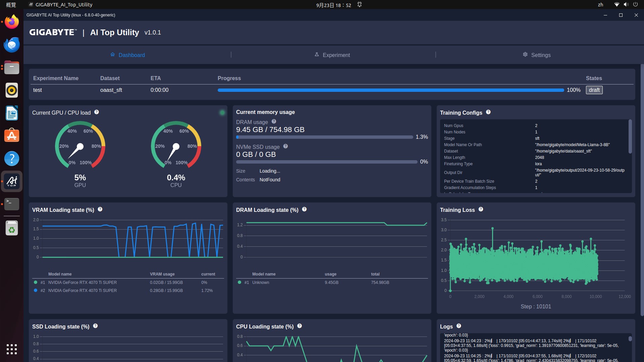Open the Settings tab

pos(537,55)
